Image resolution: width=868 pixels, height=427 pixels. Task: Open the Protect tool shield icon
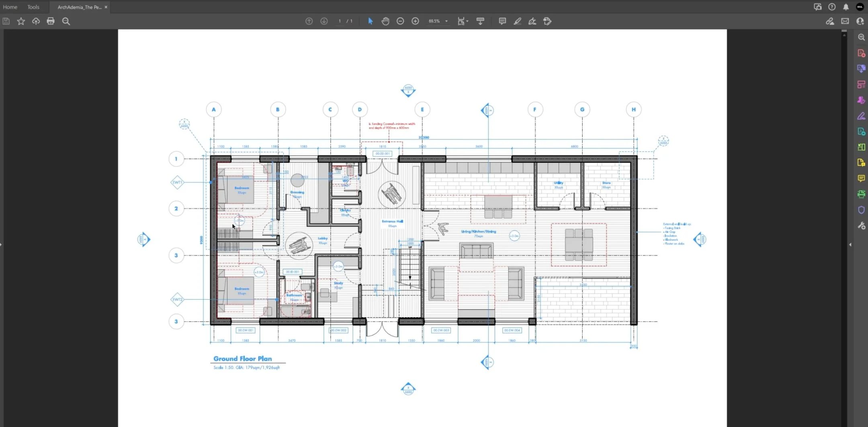862,210
